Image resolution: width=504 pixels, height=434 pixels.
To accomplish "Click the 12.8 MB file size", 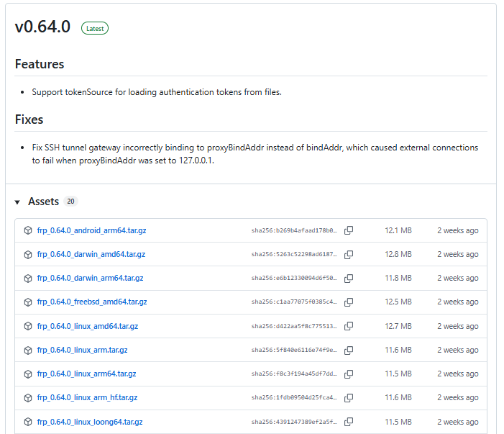I will point(398,254).
